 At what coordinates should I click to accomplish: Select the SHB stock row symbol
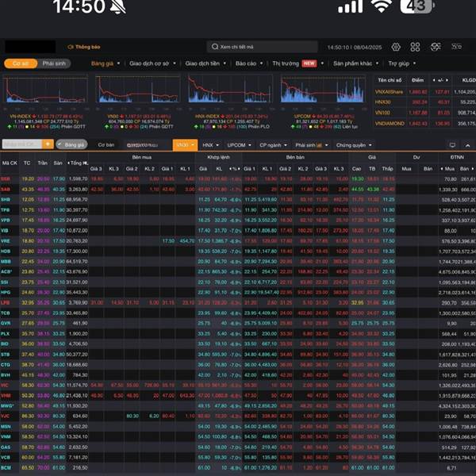coord(6,199)
